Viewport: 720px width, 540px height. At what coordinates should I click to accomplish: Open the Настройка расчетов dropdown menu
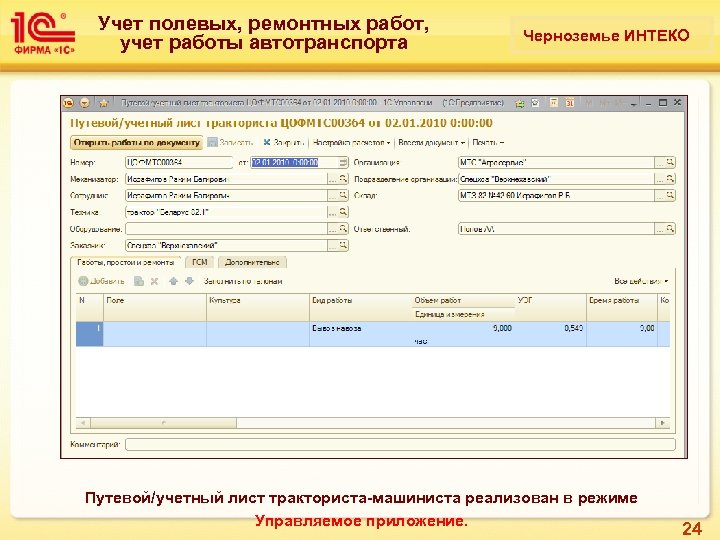pos(351,143)
